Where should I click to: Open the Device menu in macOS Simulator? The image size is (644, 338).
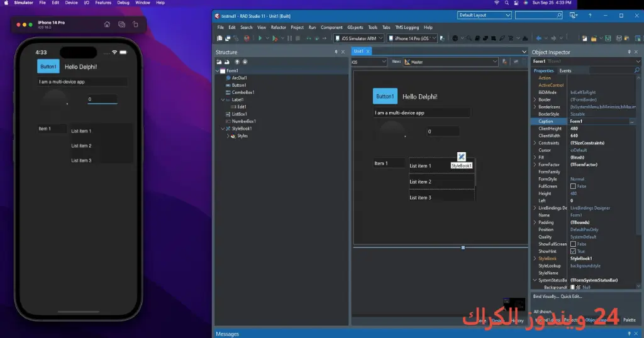coord(71,3)
